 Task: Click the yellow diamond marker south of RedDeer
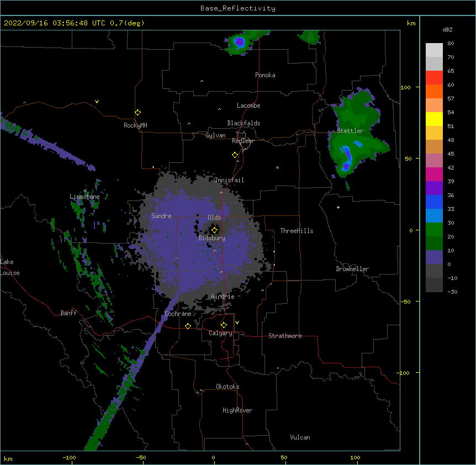pos(235,155)
